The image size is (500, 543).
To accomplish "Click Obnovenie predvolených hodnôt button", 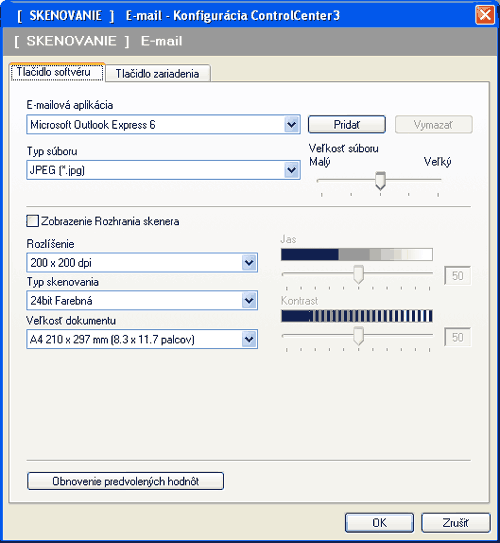I will click(x=125, y=481).
